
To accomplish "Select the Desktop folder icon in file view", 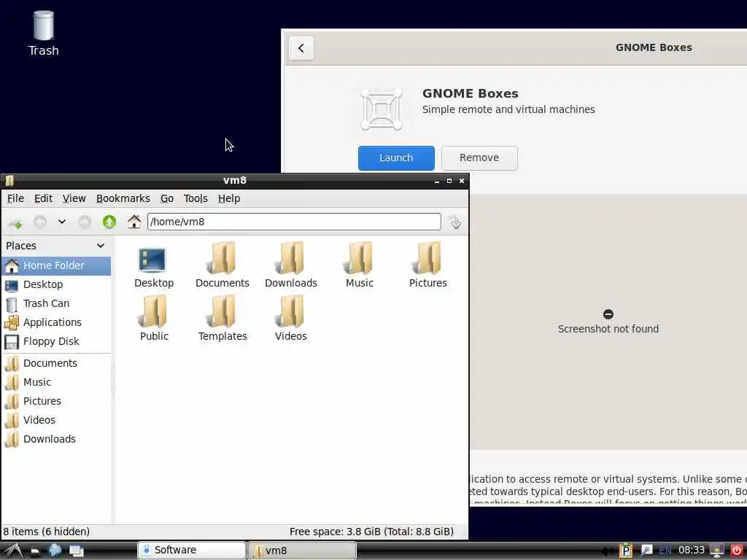I will 154,265.
